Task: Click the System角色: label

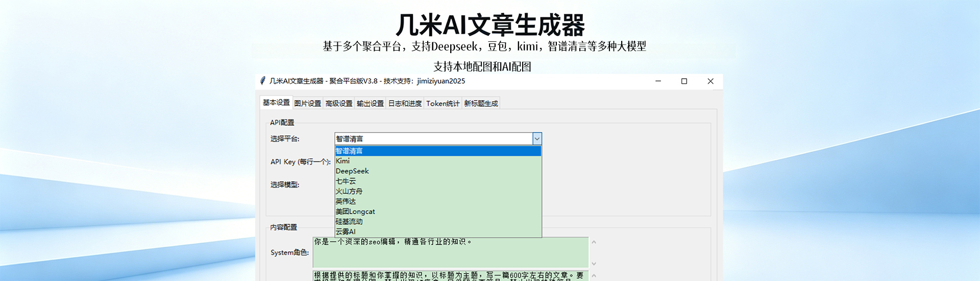Action: click(289, 252)
